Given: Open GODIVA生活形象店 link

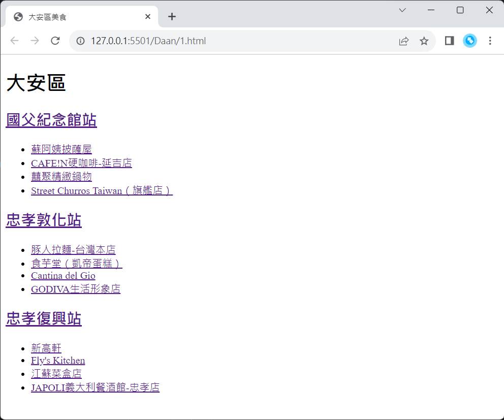Looking at the screenshot, I should pos(76,289).
